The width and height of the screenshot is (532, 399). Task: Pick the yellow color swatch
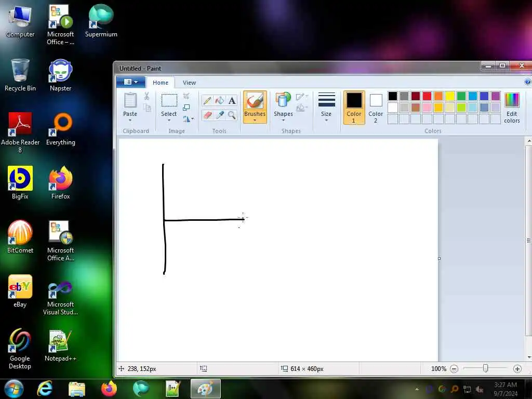450,96
